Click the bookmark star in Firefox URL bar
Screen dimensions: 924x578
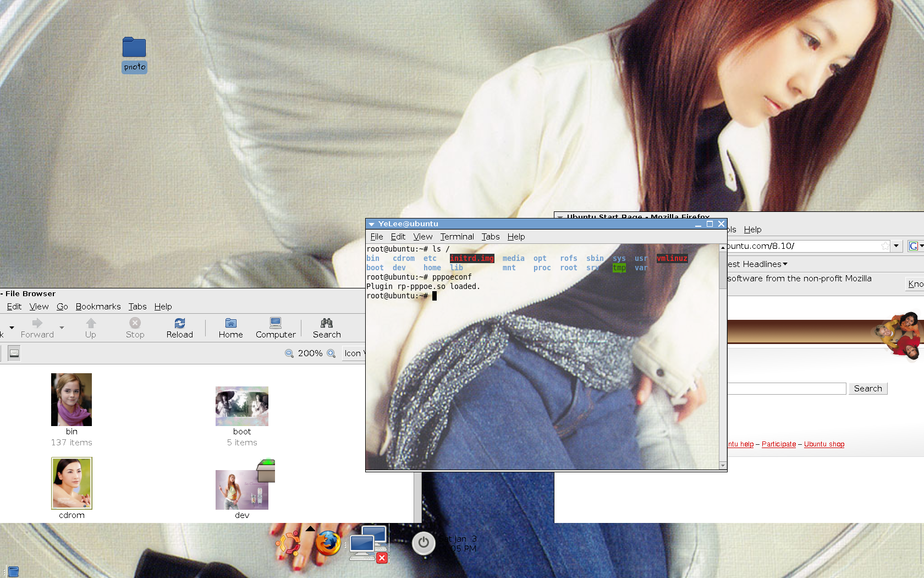click(885, 246)
